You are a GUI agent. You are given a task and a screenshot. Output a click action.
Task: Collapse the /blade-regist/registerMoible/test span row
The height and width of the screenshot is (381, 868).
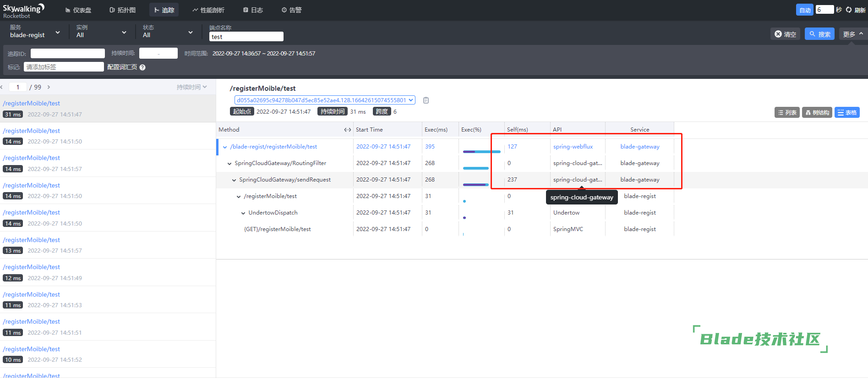pyautogui.click(x=225, y=147)
